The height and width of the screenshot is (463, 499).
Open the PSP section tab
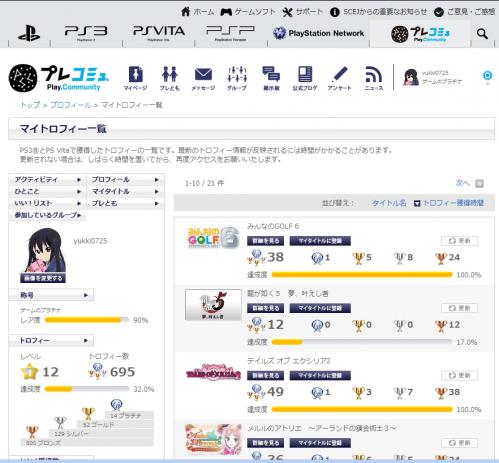pyautogui.click(x=230, y=33)
